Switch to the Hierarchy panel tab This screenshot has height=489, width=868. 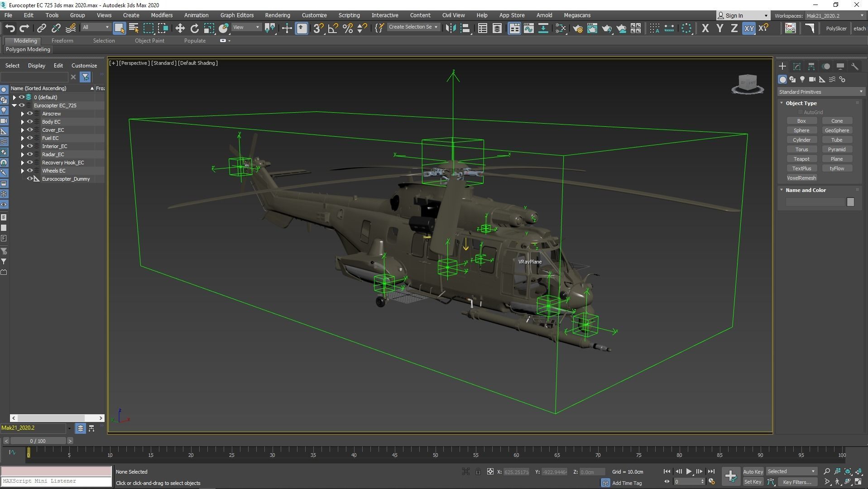coord(811,67)
